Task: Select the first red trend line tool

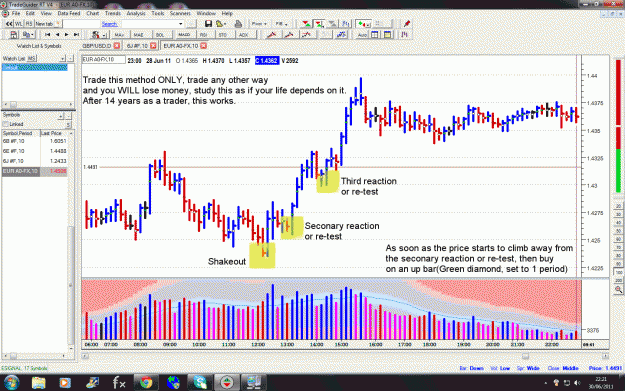Action: point(271,35)
